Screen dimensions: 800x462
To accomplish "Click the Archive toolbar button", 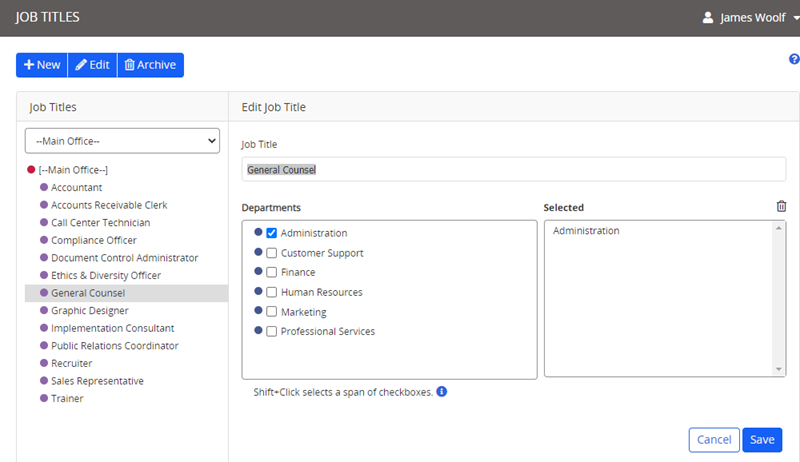I will [150, 65].
